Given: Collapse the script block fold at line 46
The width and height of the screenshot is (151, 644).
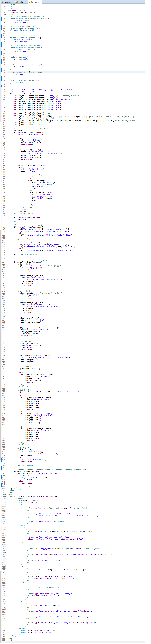Looking at the screenshot, I should pos(6,92).
